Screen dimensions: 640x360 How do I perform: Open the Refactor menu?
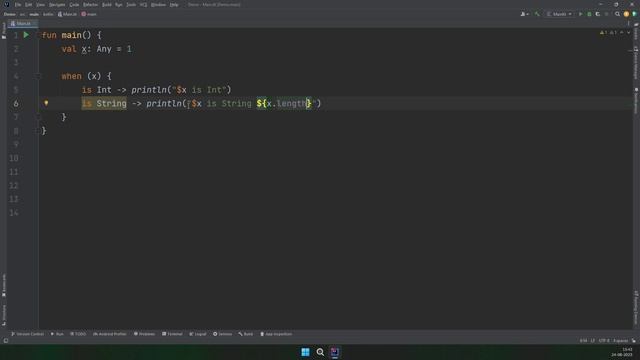pyautogui.click(x=90, y=4)
